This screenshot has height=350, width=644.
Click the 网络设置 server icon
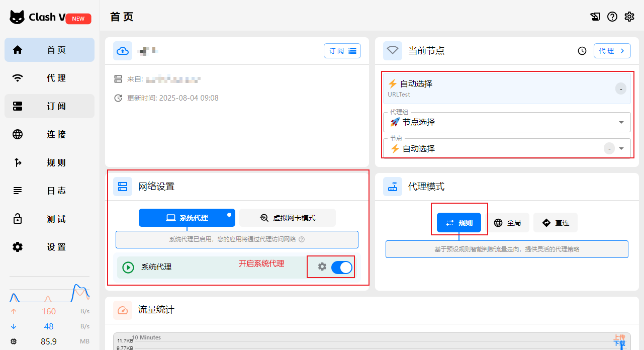[123, 187]
